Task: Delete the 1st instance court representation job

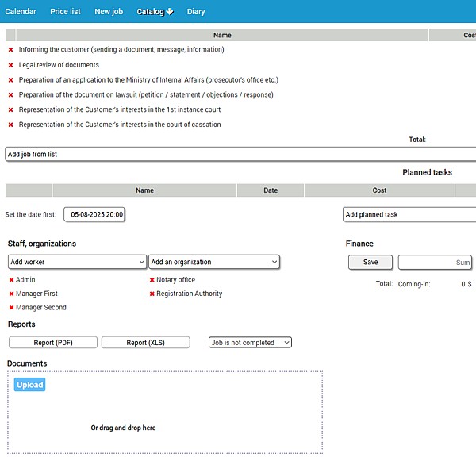Action: (11, 110)
